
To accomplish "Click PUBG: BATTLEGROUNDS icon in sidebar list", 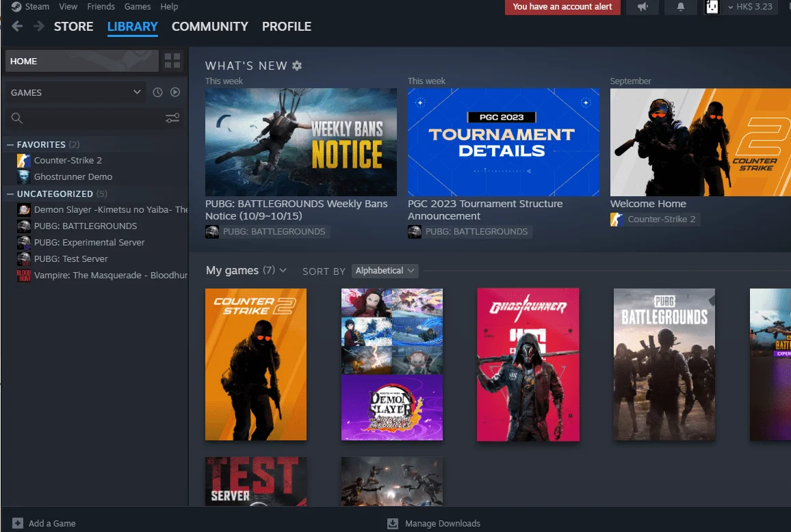I will click(24, 226).
